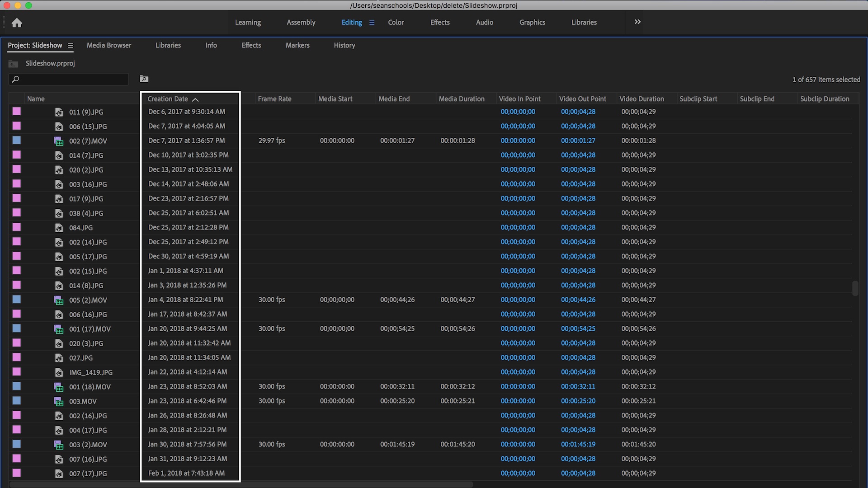
Task: Click the pink label swatch of 011 (9).JPG
Action: 17,111
